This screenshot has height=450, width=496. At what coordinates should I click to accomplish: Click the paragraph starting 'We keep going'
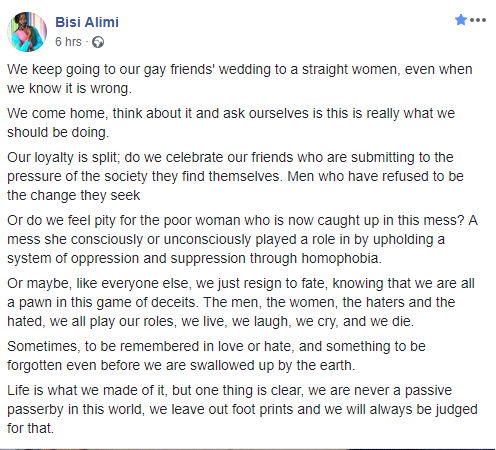coord(240,79)
